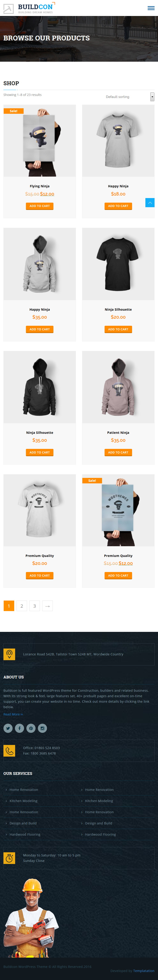
Task: Click the location pin icon
Action: 9,654
